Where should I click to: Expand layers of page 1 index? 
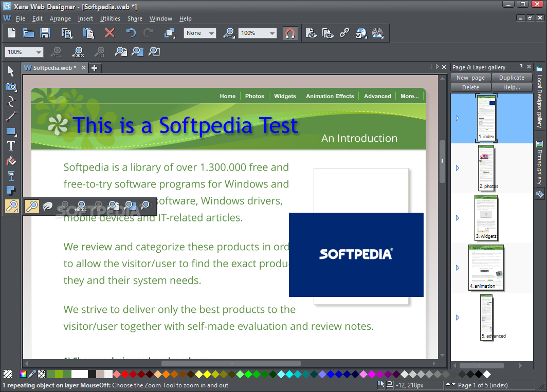[x=458, y=118]
